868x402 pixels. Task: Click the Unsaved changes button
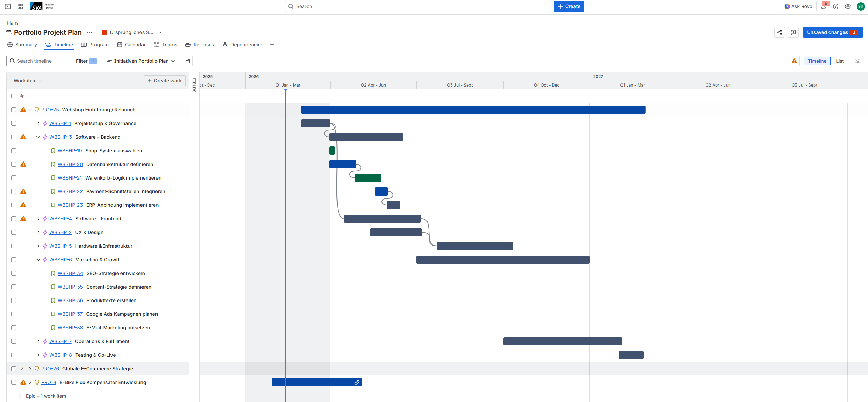coord(832,32)
